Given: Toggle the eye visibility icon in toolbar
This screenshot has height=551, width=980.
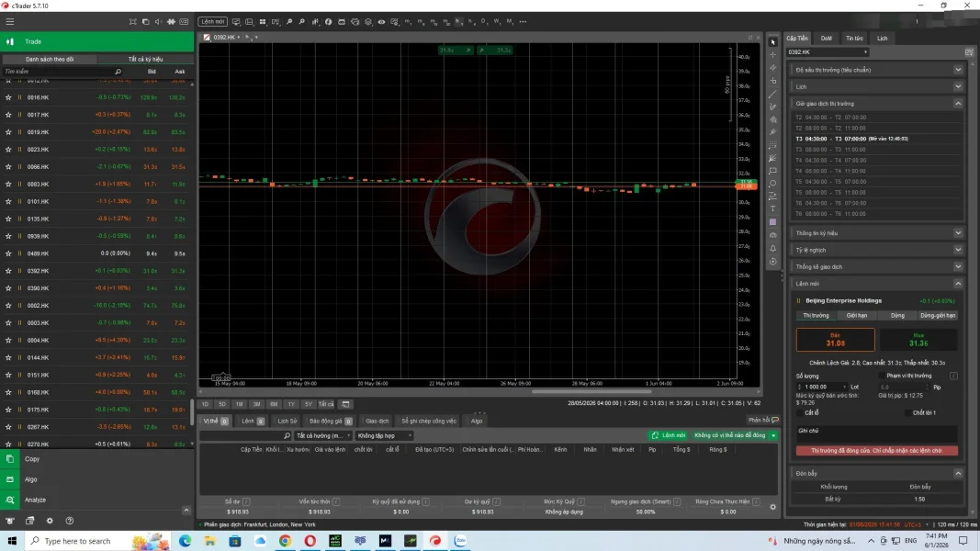Looking at the screenshot, I should (x=381, y=22).
